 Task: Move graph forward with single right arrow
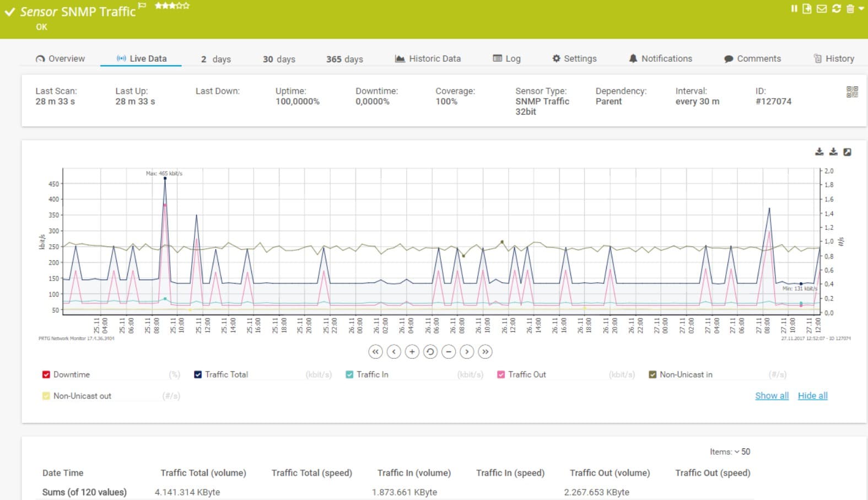[x=467, y=352]
